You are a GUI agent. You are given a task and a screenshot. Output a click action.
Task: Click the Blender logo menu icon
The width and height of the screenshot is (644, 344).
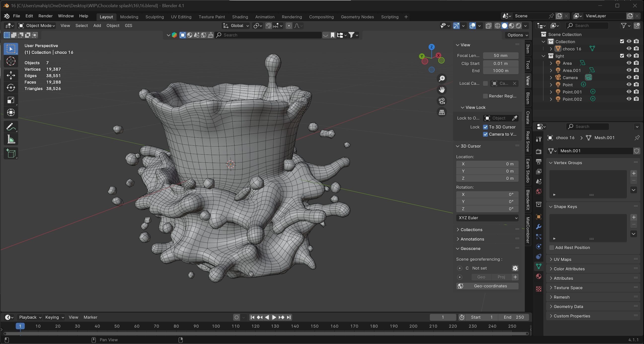click(7, 16)
